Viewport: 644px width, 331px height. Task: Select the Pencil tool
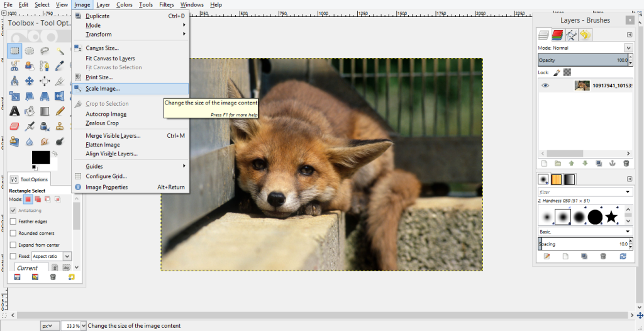pyautogui.click(x=60, y=111)
